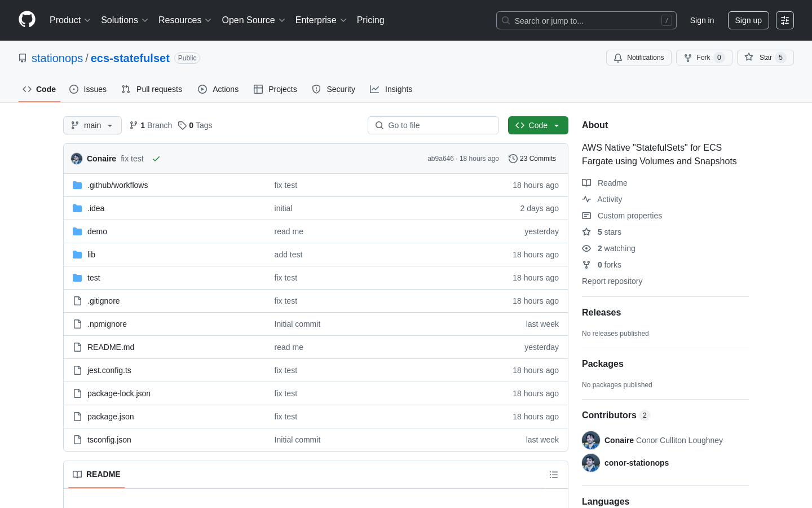Switch to the Actions tab
The image size is (812, 508).
coord(218,89)
